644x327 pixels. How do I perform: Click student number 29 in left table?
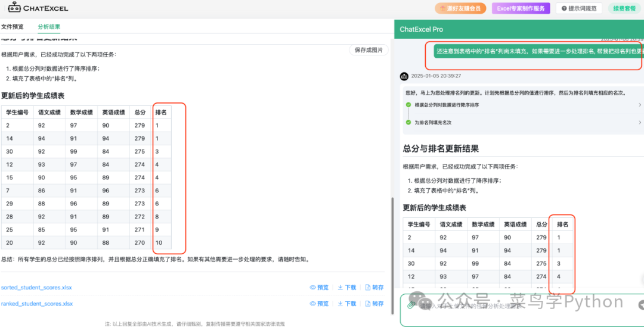(9, 204)
